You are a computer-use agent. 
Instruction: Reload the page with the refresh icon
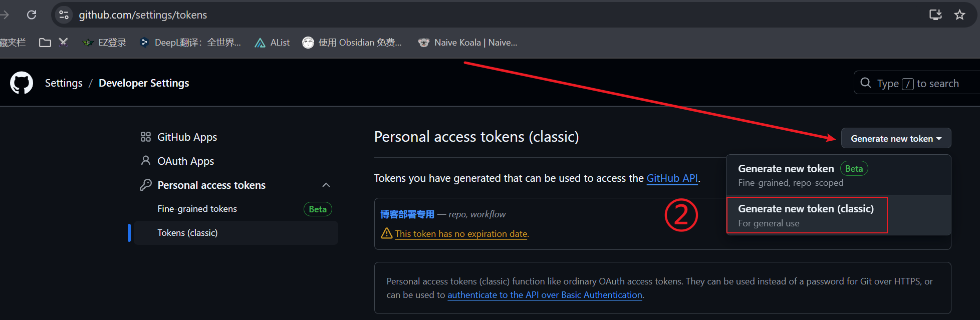(x=32, y=15)
